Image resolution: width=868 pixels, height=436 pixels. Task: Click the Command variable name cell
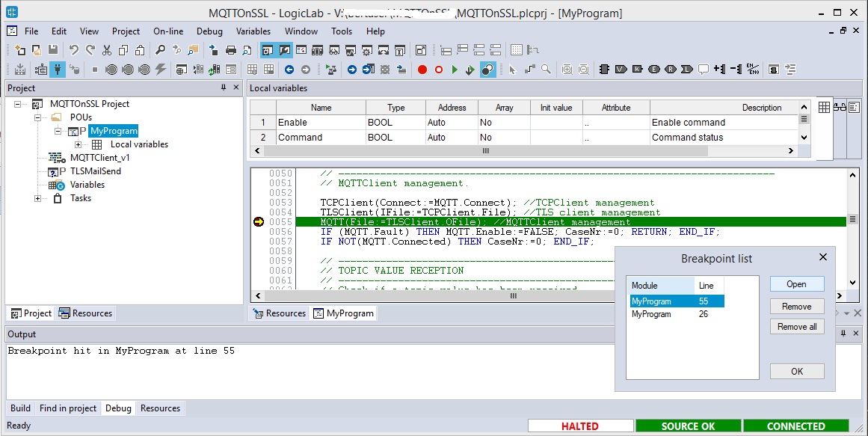click(321, 138)
